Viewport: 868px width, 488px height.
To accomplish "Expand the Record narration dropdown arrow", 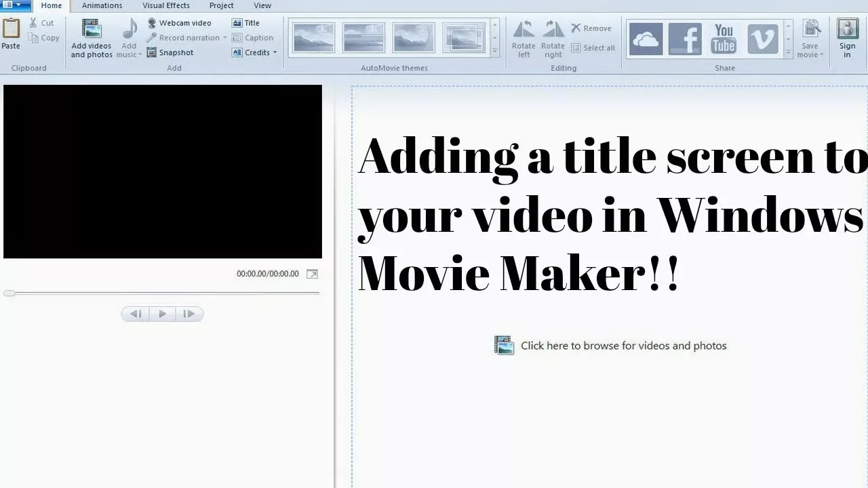I will tap(224, 38).
